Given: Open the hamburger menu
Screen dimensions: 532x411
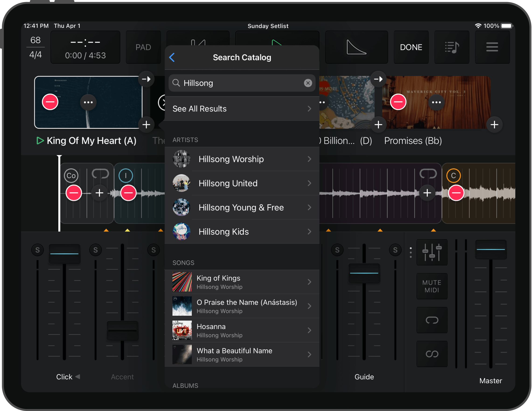Looking at the screenshot, I should (492, 47).
